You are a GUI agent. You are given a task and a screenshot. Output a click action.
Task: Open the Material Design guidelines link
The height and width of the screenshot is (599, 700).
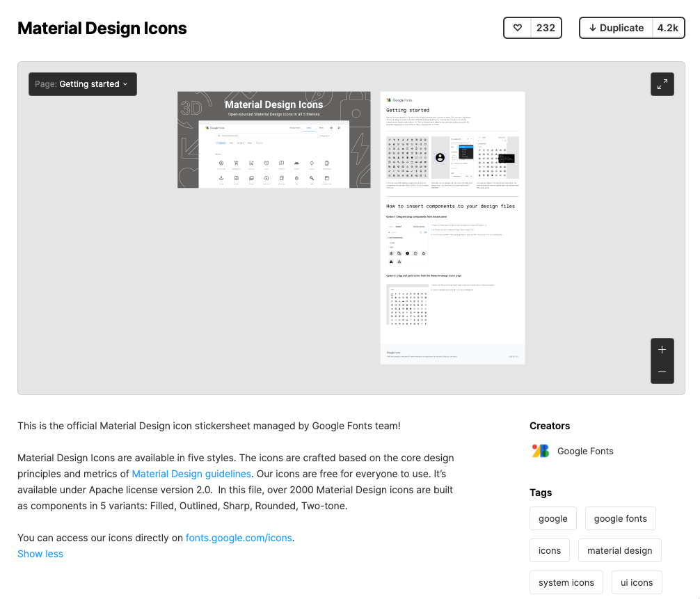pyautogui.click(x=191, y=474)
